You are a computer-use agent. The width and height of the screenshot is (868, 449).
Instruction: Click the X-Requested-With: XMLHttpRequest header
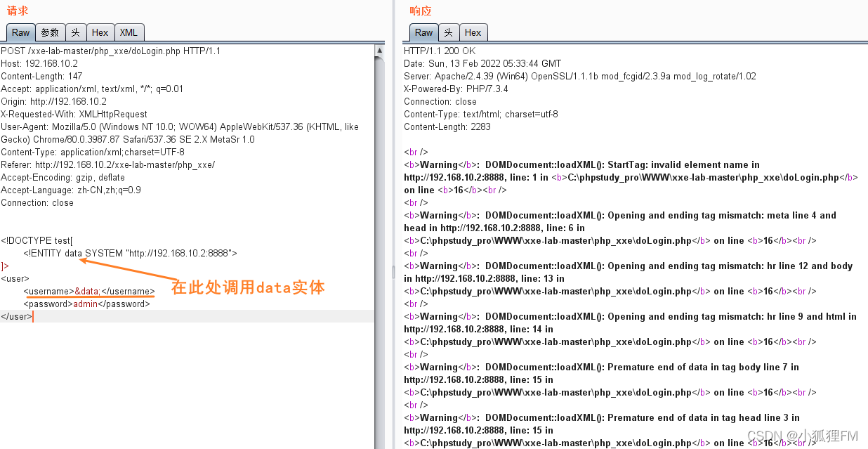(x=74, y=115)
